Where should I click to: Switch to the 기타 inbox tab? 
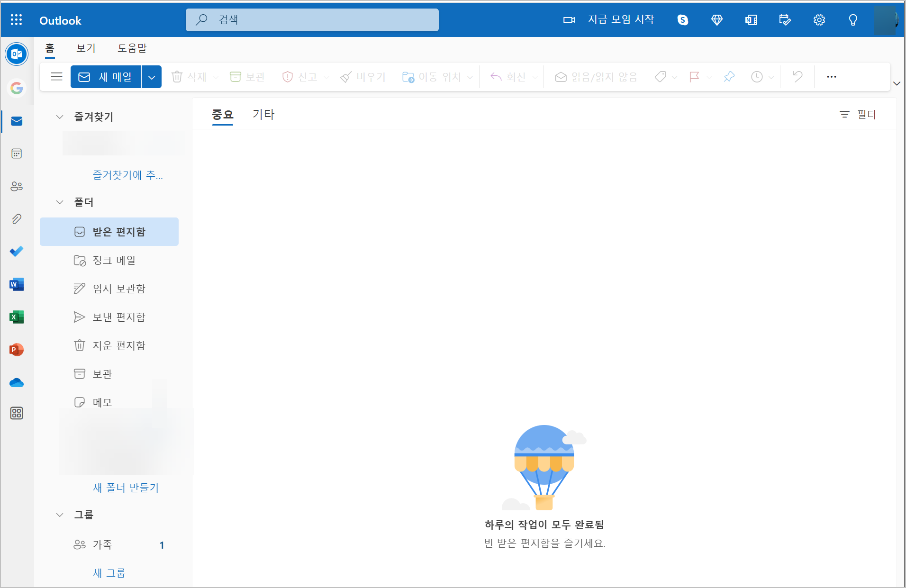[263, 115]
